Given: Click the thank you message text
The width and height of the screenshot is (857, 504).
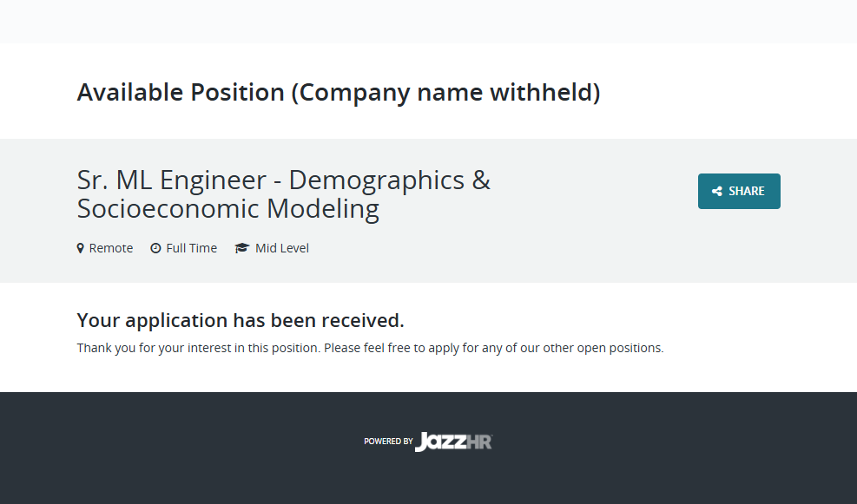Looking at the screenshot, I should [x=370, y=348].
